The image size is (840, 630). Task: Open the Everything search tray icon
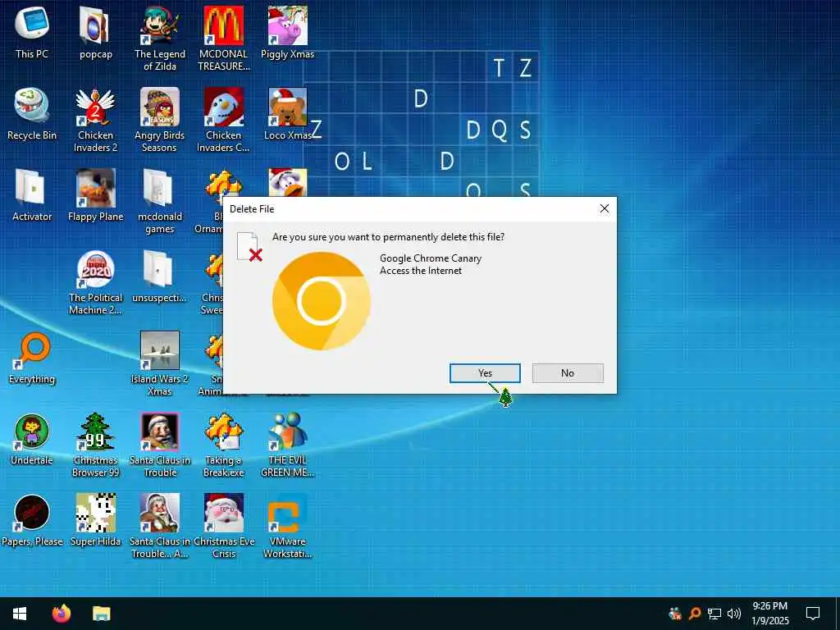tap(695, 614)
